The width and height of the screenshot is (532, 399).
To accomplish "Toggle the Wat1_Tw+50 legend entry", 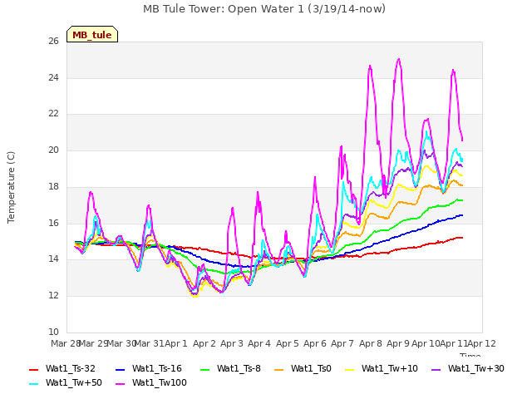I will [x=66, y=383].
